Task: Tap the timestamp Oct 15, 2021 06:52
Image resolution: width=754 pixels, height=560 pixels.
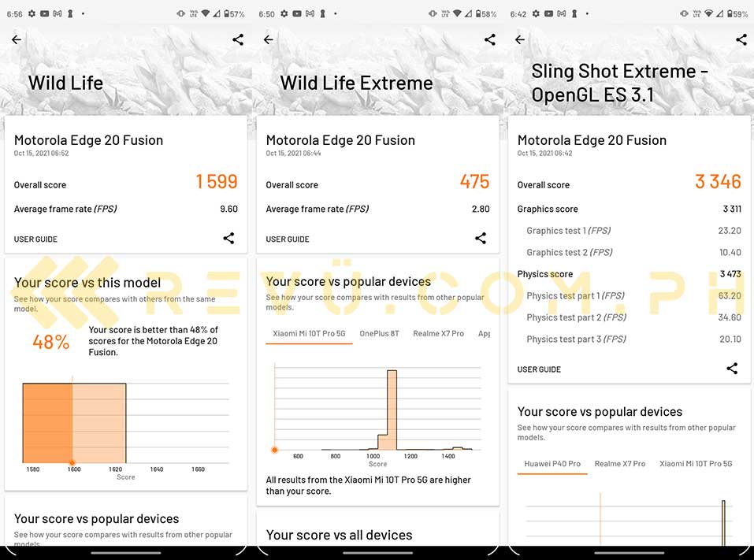Action: tap(41, 154)
